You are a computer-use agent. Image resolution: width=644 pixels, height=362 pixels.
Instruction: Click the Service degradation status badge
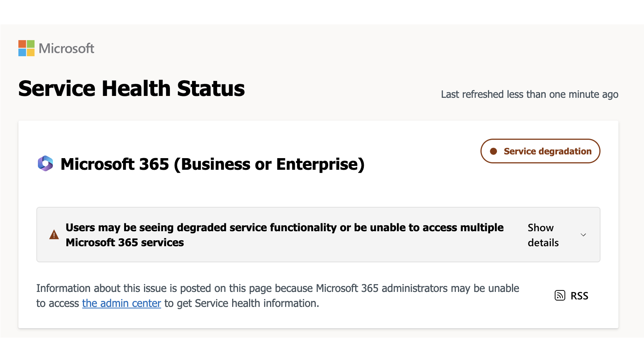tap(540, 151)
